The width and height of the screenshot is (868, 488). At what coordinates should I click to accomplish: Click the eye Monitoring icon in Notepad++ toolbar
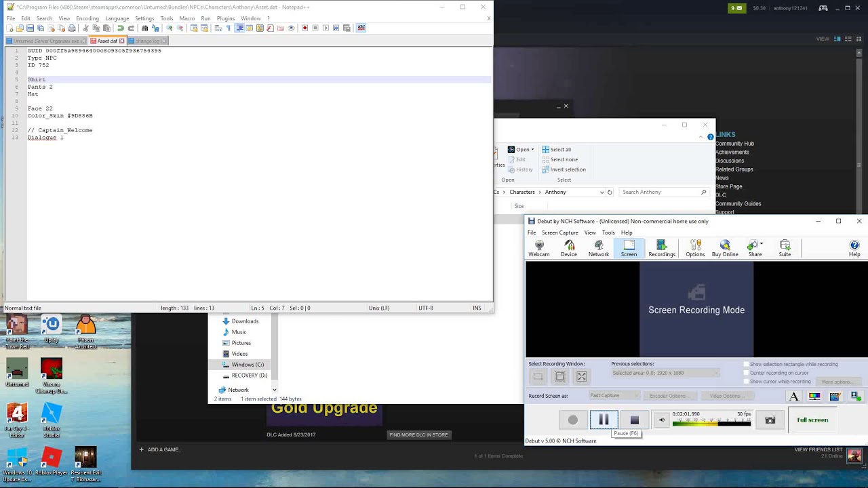click(x=292, y=28)
